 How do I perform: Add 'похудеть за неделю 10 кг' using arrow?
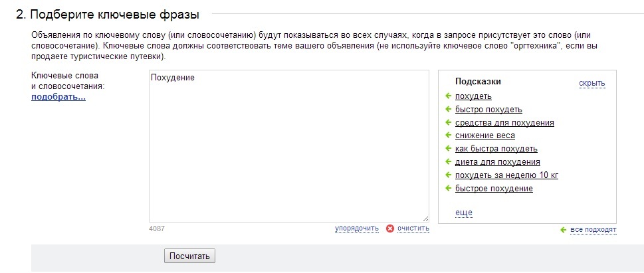[448, 175]
